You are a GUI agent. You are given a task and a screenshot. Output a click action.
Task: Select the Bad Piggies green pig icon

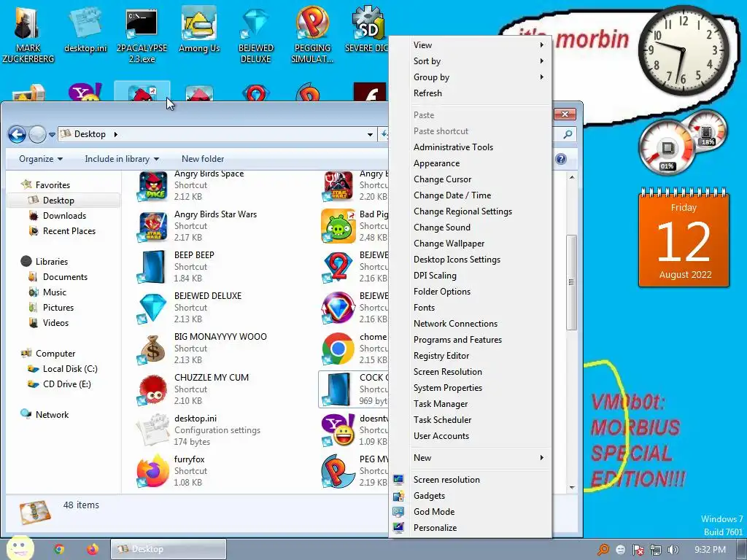[x=338, y=226]
